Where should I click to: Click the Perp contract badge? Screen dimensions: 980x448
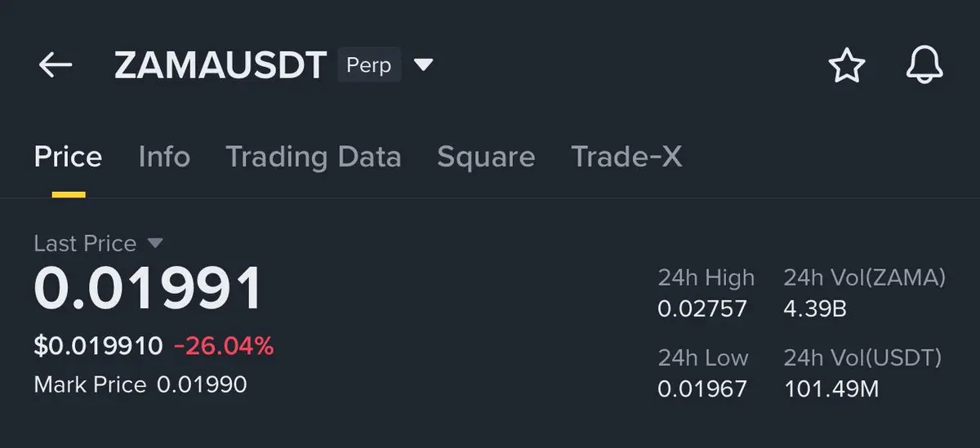tap(369, 64)
